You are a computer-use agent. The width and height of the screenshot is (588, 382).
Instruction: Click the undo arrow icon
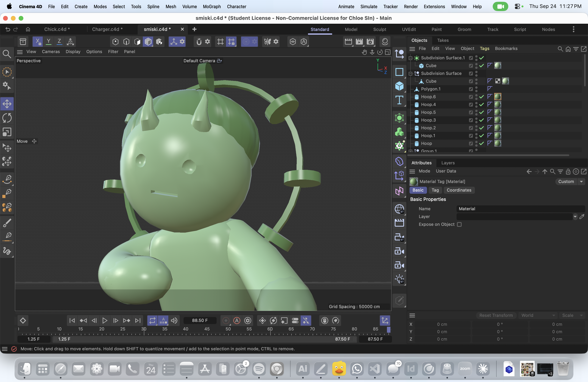(x=7, y=29)
